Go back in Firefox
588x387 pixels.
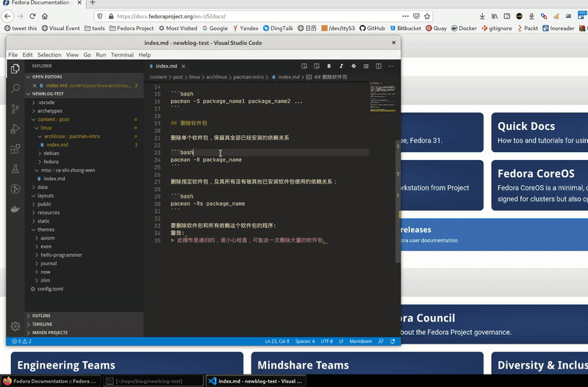coord(7,16)
